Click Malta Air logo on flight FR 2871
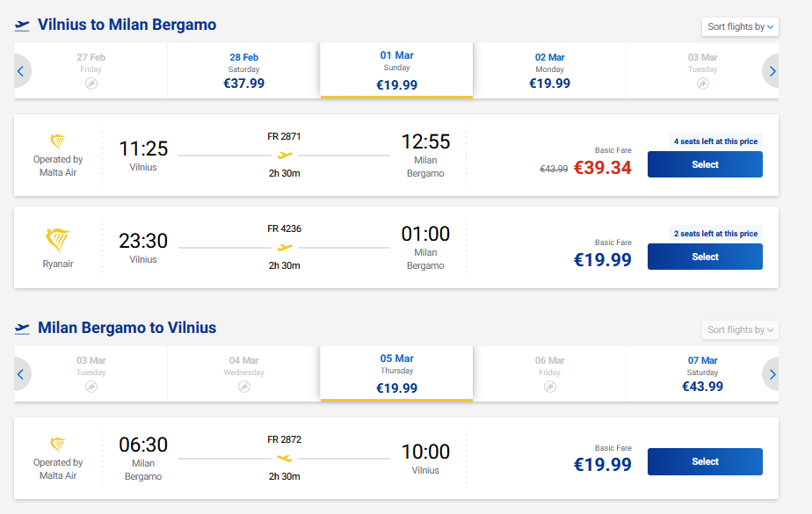 (58, 141)
